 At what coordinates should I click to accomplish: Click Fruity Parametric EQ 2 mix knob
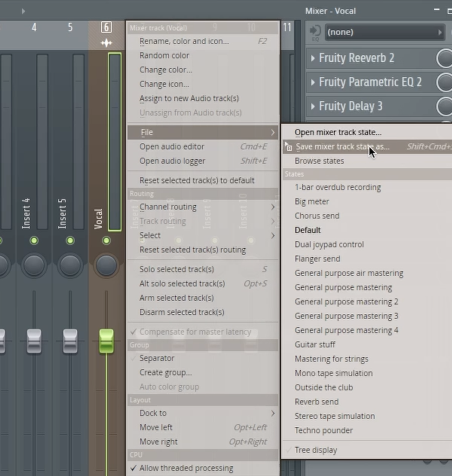click(445, 82)
